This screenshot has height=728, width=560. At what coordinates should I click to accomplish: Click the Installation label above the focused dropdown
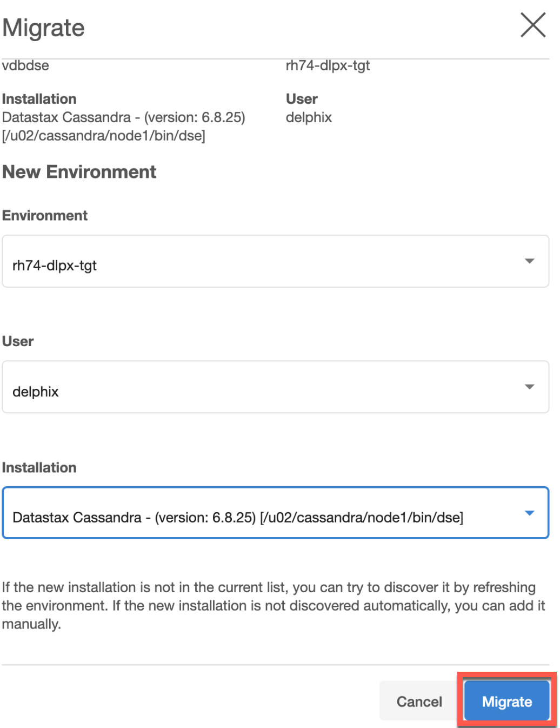[39, 467]
